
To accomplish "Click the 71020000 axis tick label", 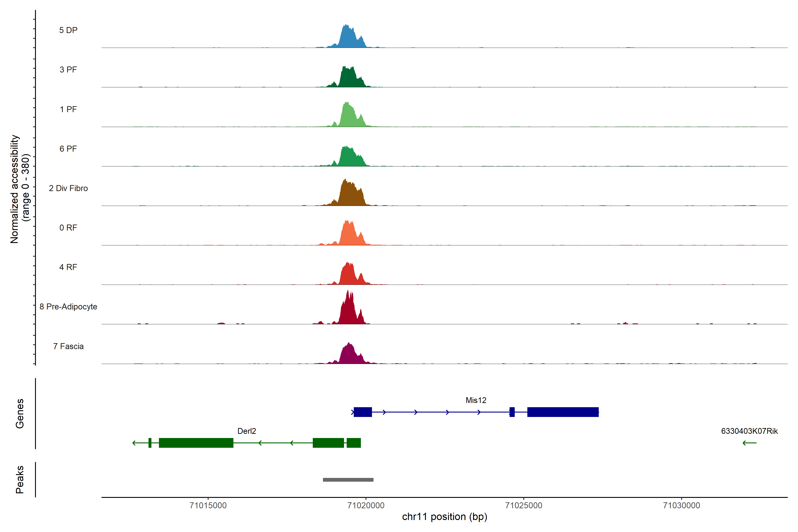I will pos(366,505).
